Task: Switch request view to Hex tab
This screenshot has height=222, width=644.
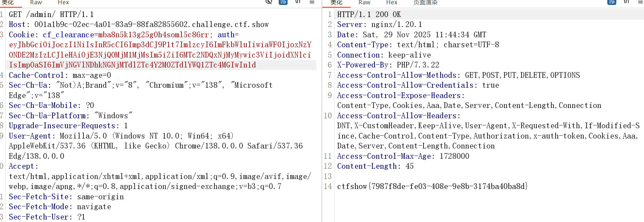Action: click(63, 2)
